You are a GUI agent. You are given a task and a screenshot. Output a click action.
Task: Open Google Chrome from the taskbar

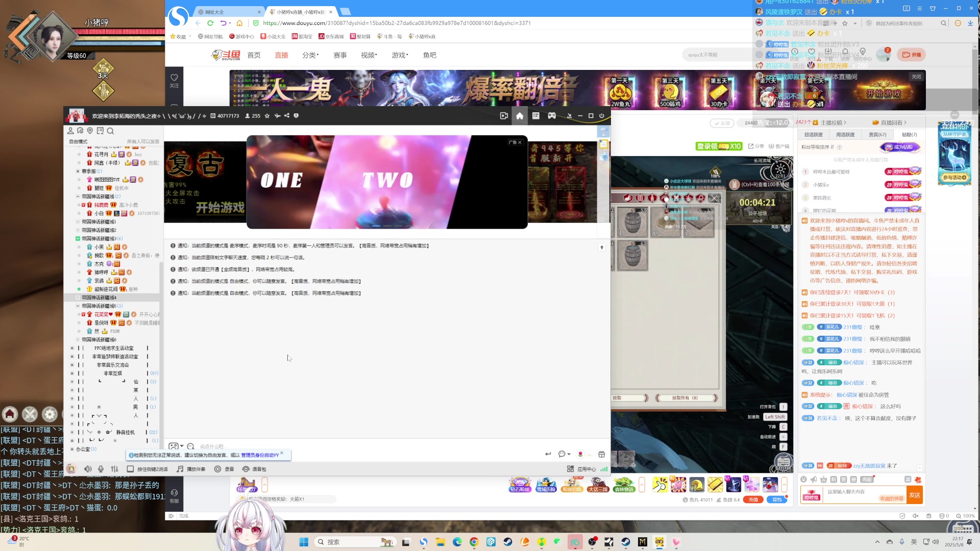474,542
